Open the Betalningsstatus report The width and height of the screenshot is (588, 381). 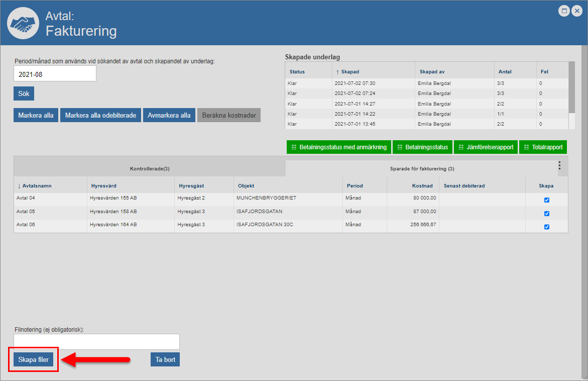click(422, 147)
